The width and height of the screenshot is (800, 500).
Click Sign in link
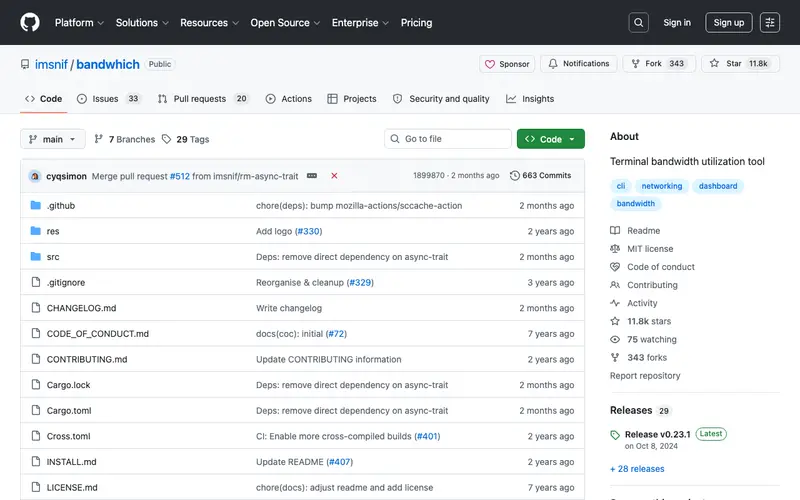[x=677, y=22]
